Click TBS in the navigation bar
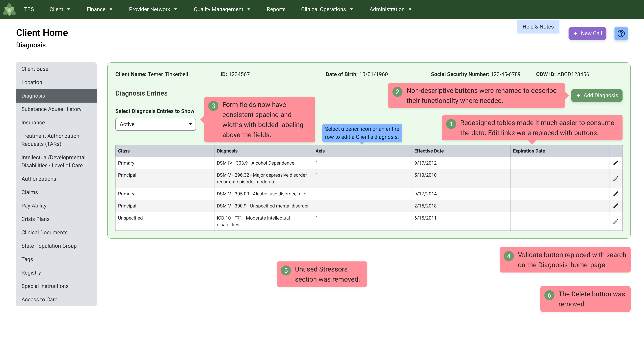 [29, 9]
